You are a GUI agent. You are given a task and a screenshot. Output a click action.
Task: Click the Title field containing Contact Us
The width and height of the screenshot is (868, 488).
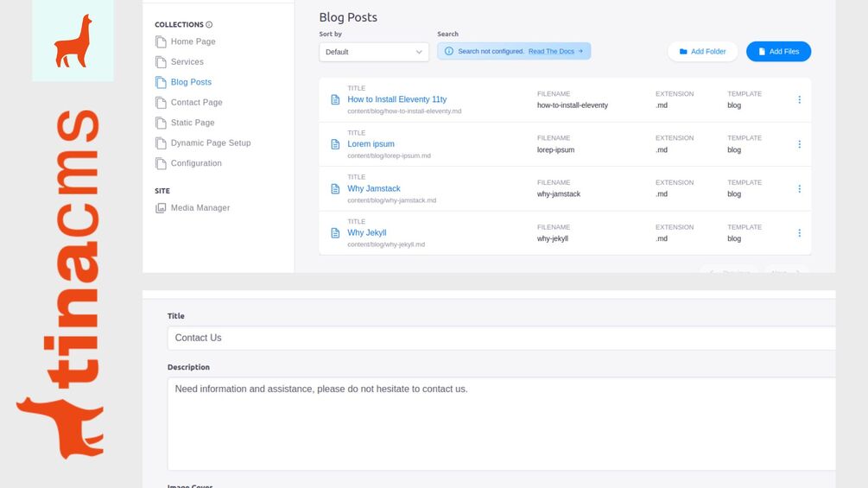pos(501,338)
